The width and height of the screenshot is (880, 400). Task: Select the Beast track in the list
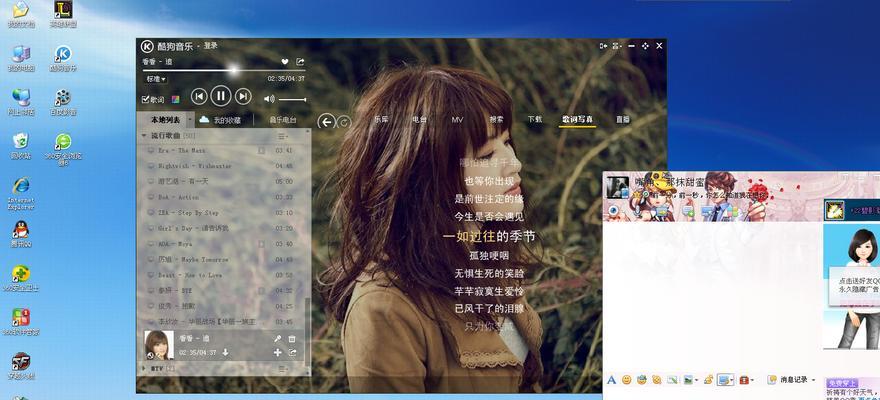point(222,275)
